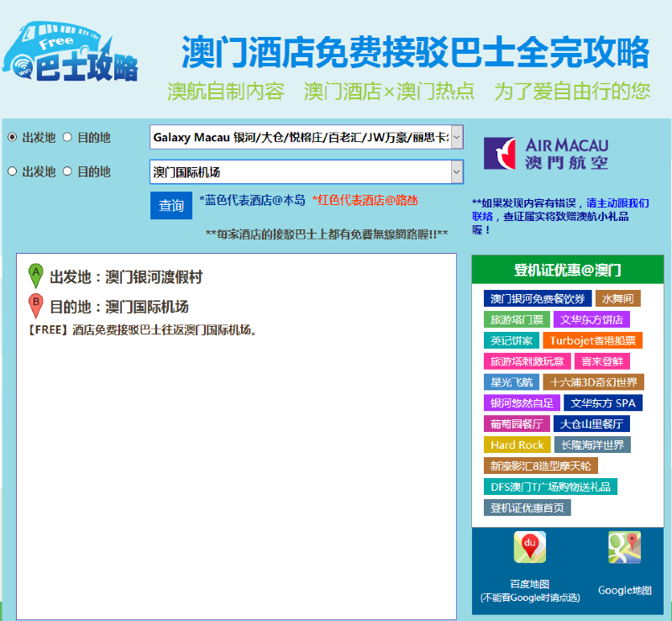Click 登机证优惠@澳门 green header
The width and height of the screenshot is (672, 621).
(568, 270)
